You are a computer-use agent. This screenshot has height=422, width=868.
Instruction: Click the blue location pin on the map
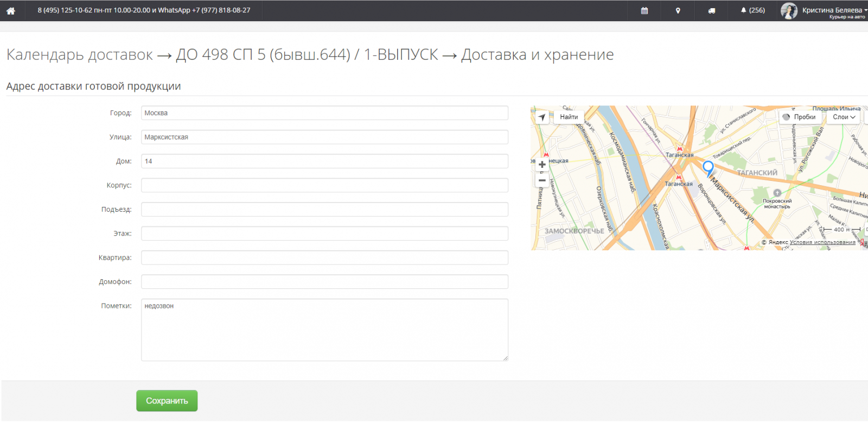708,169
